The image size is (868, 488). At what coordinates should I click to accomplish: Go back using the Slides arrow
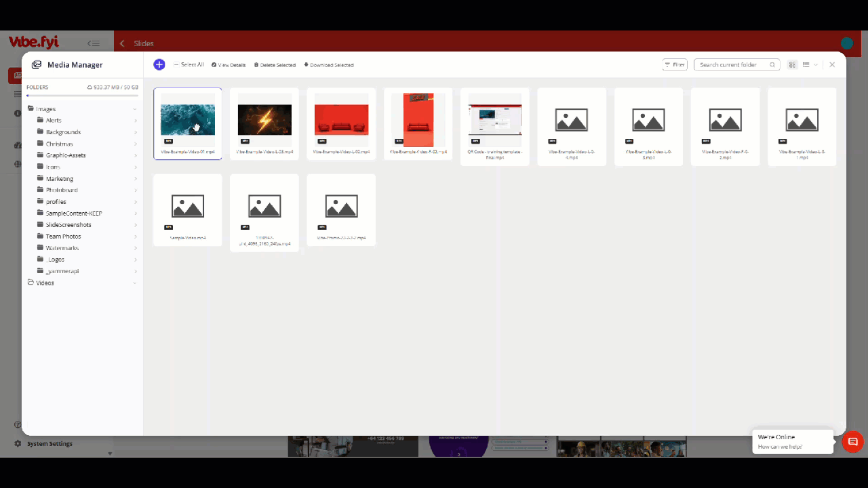click(x=122, y=43)
